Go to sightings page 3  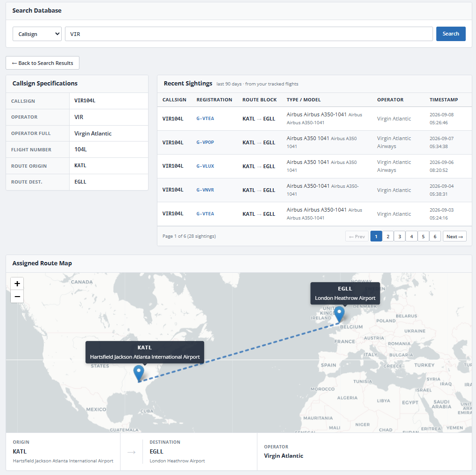[x=400, y=236]
